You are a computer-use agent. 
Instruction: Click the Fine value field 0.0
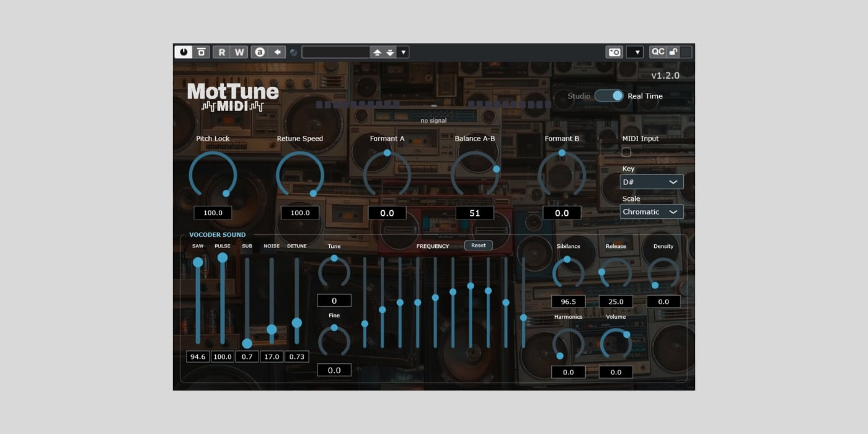(334, 370)
